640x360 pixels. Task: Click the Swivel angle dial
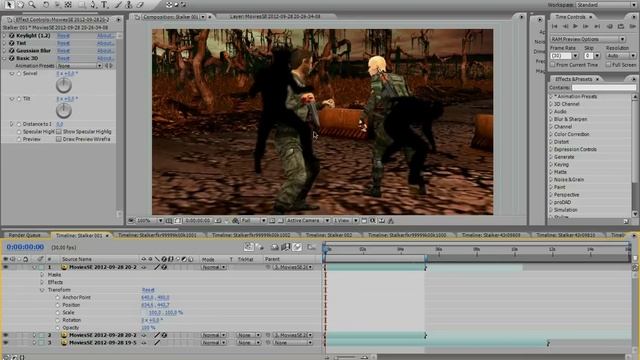click(x=63, y=85)
